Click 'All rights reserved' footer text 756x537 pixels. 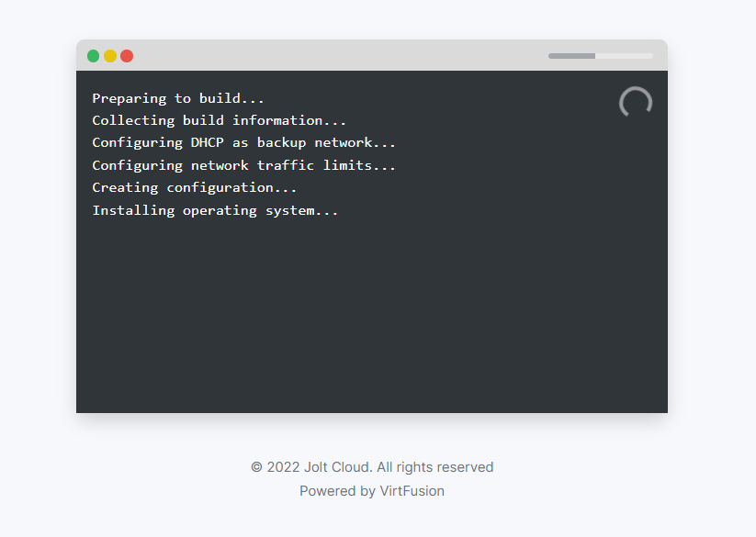[434, 467]
